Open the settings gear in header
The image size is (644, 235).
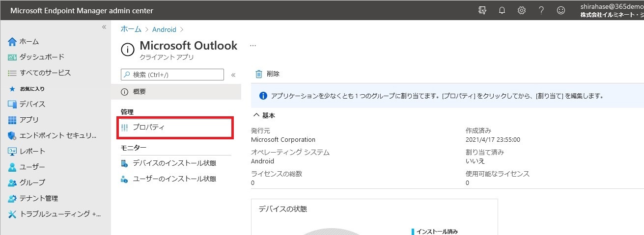click(522, 10)
